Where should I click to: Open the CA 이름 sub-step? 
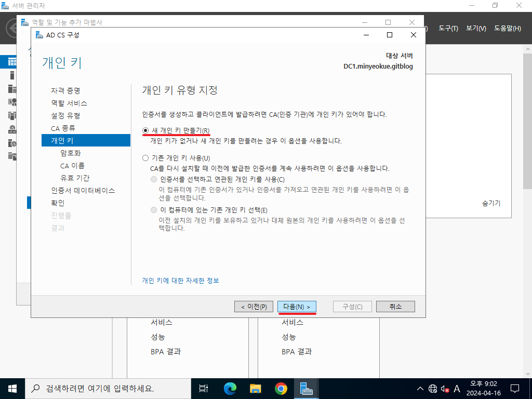click(x=72, y=166)
